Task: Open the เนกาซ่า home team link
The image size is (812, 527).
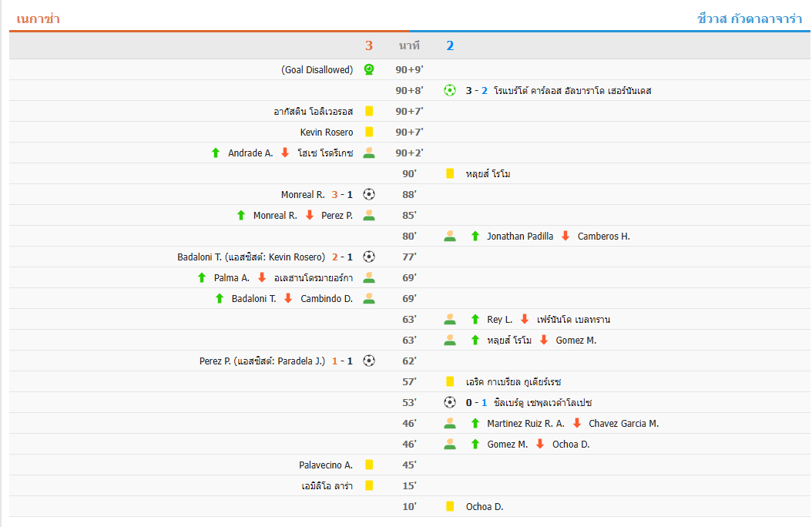Action: click(38, 18)
